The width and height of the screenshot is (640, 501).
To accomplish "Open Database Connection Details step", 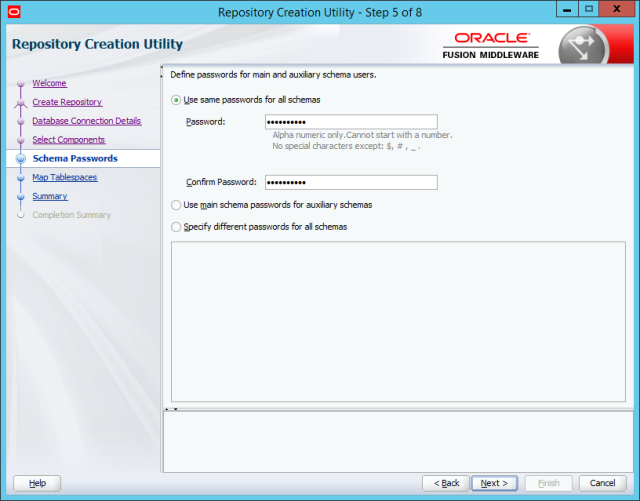I will pos(87,120).
